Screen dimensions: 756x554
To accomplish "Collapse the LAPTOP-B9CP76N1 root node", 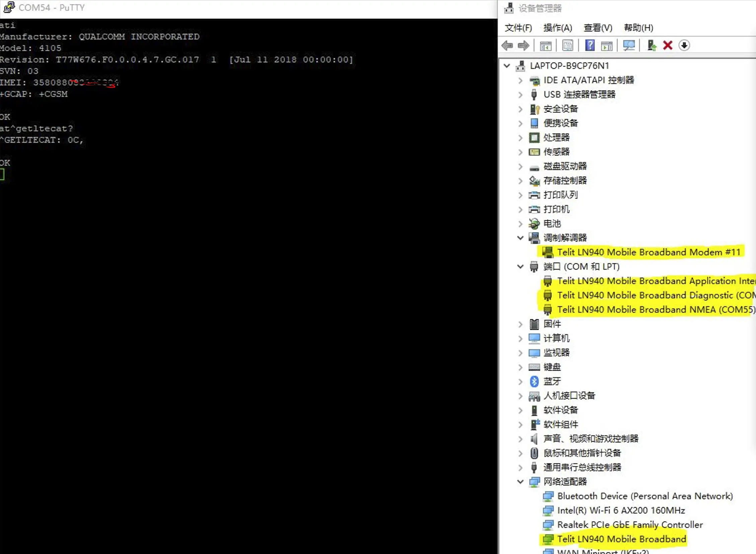I will (x=507, y=66).
